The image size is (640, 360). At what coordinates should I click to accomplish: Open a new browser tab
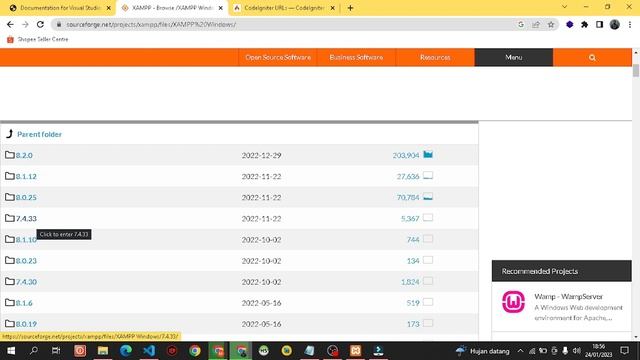pos(350,8)
